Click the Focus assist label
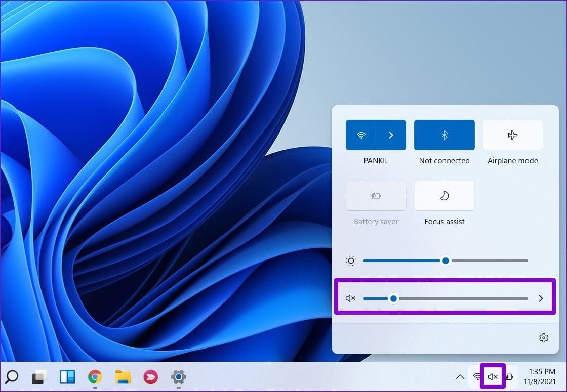Screen dimensions: 567x392 click(444, 222)
